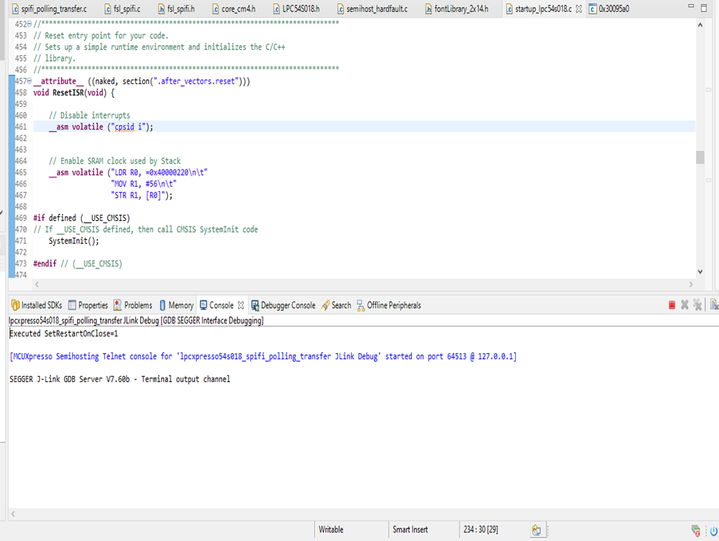719x541 pixels.
Task: Click '// Enable SRAM clock used by Stack' comment
Action: (115, 161)
